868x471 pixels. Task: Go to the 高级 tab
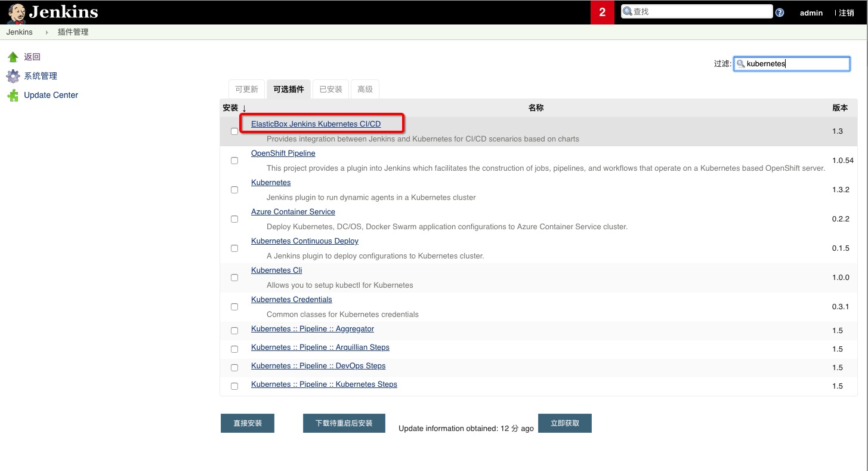[365, 90]
